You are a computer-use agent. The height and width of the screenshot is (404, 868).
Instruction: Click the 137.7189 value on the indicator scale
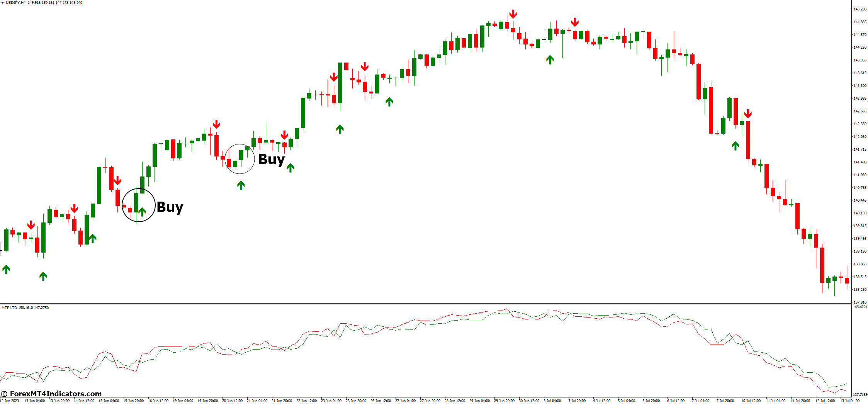(x=860, y=394)
